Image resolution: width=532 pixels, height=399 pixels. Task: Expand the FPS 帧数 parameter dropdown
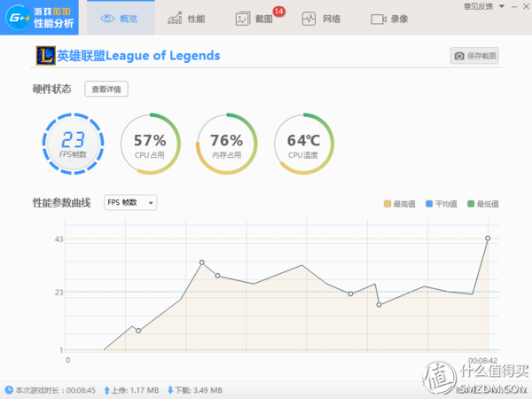130,202
